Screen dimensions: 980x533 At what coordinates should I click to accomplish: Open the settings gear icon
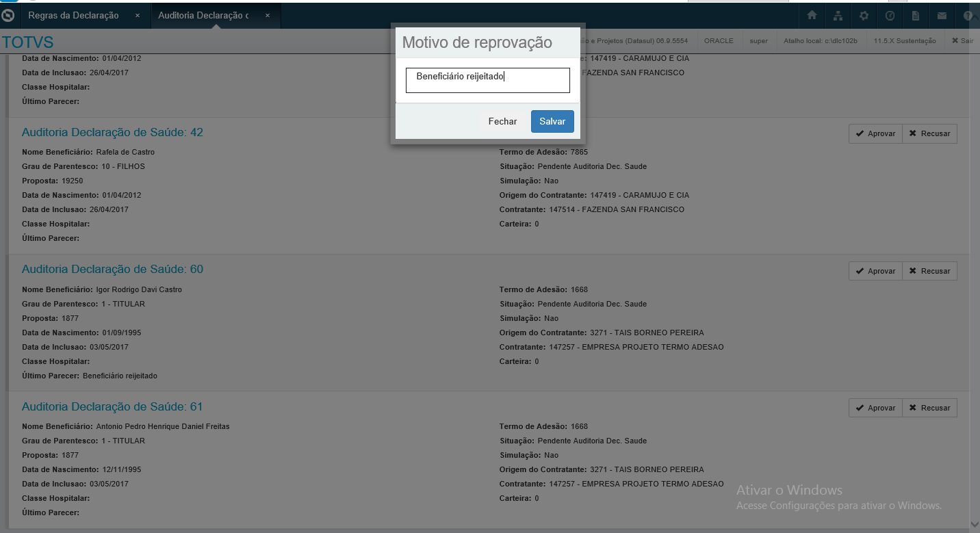[x=864, y=15]
